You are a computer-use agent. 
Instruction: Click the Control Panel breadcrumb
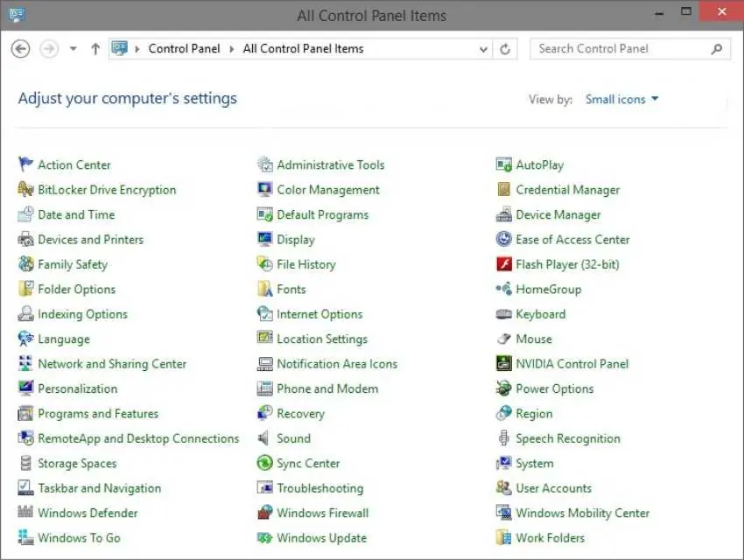tap(184, 49)
